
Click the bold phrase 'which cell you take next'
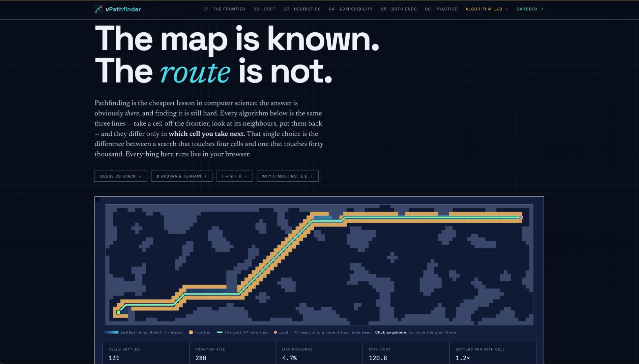pyautogui.click(x=206, y=134)
